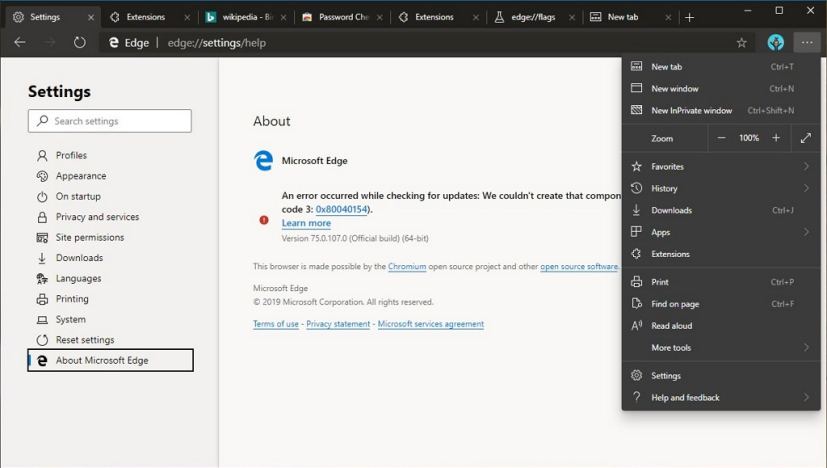Open Downloads from the menu
827x468 pixels.
tap(720, 210)
